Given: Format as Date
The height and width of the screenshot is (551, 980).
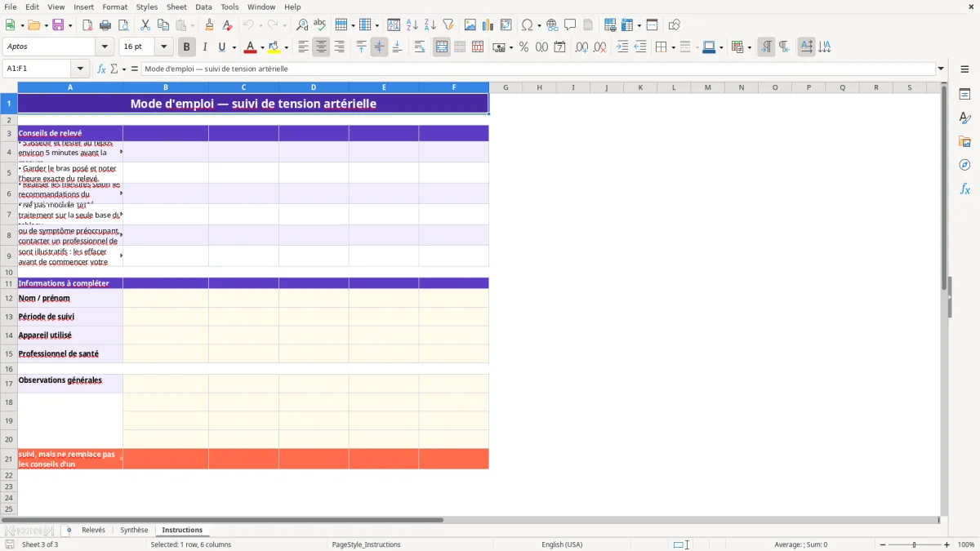Looking at the screenshot, I should pyautogui.click(x=559, y=47).
